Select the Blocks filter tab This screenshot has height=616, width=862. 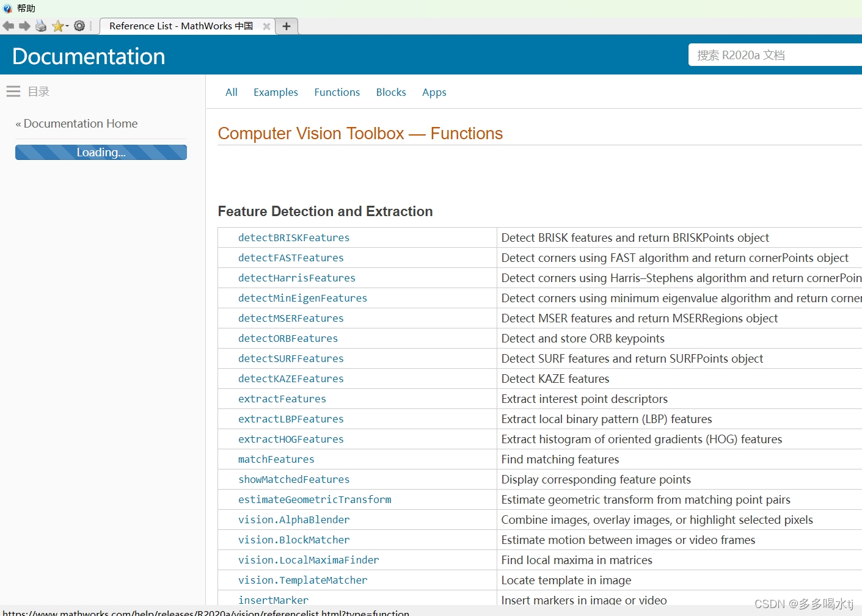[x=391, y=92]
